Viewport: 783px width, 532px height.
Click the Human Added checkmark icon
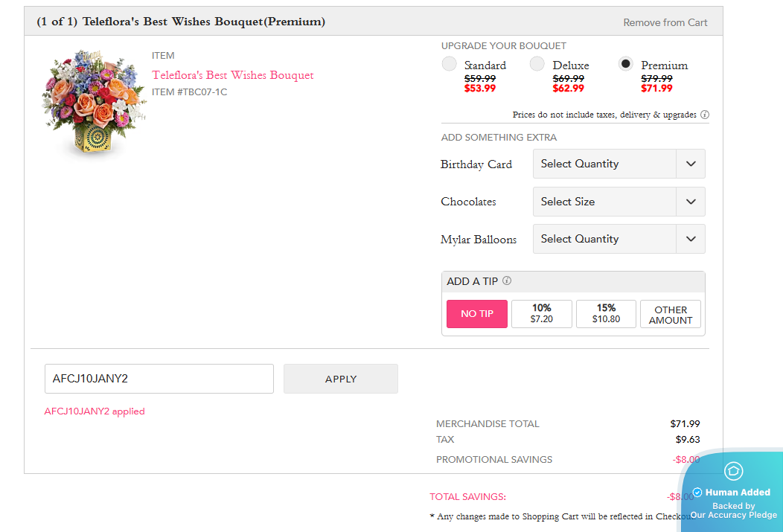[697, 493]
